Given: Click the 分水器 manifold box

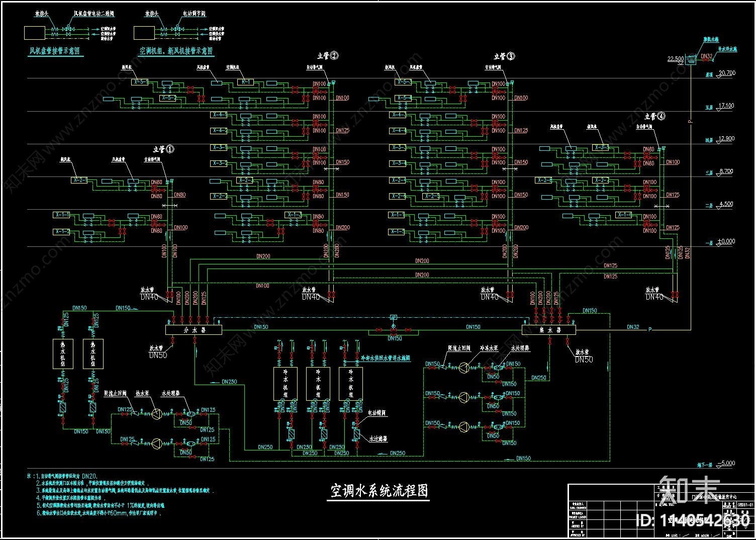Looking at the screenshot, I should tap(194, 330).
